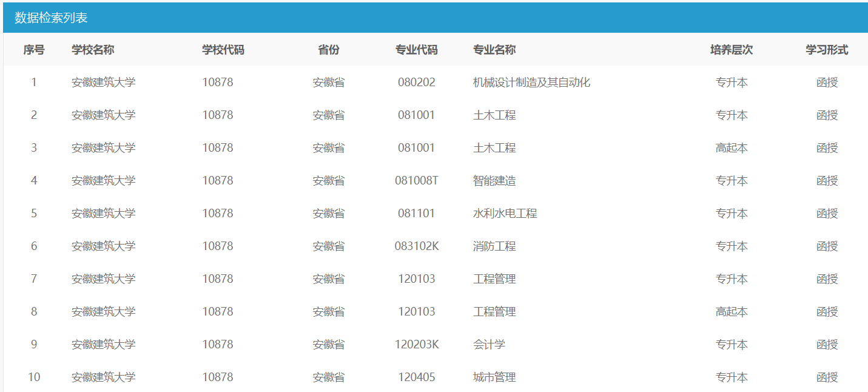868x392 pixels.
Task: Click major code 081001 in row 3
Action: (x=417, y=147)
